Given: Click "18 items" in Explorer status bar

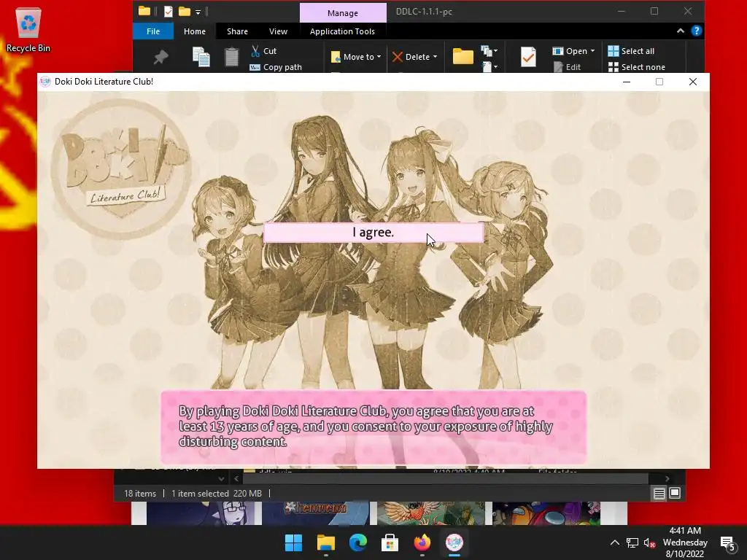Looking at the screenshot, I should coord(140,494).
